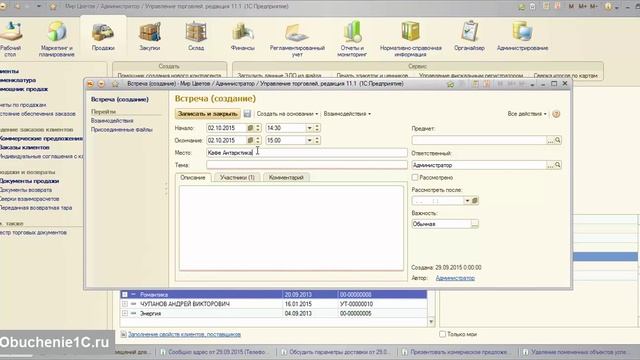Click favorites star in meeting window title
The width and height of the screenshot is (640, 360).
pos(115,84)
